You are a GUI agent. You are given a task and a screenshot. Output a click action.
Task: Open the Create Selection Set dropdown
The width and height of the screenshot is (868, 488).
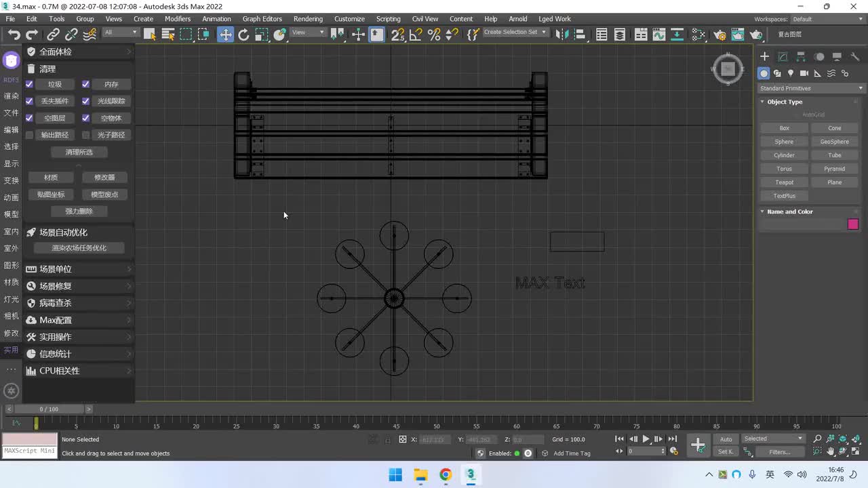[515, 33]
